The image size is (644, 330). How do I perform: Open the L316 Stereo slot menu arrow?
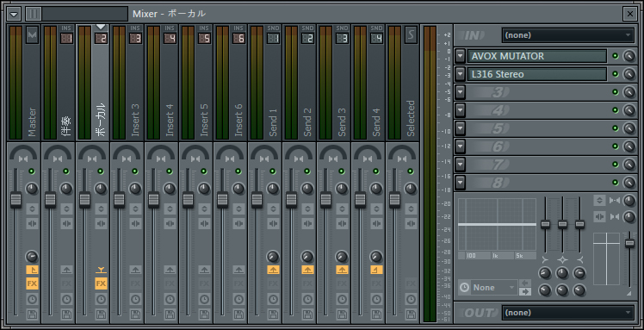point(461,74)
